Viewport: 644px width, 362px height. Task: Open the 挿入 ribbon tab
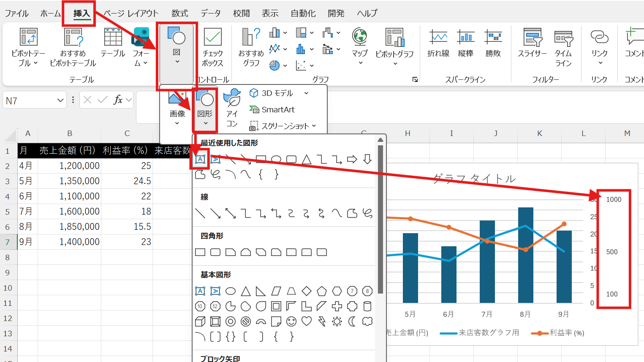(82, 14)
